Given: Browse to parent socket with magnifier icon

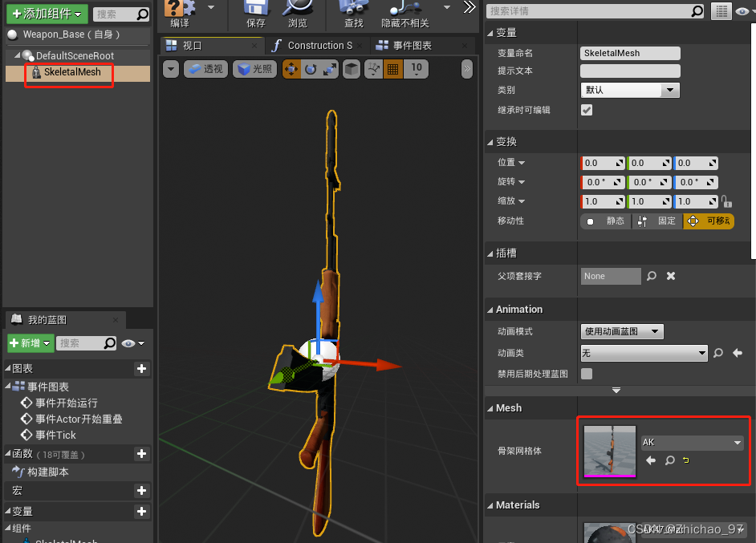Looking at the screenshot, I should [x=652, y=276].
